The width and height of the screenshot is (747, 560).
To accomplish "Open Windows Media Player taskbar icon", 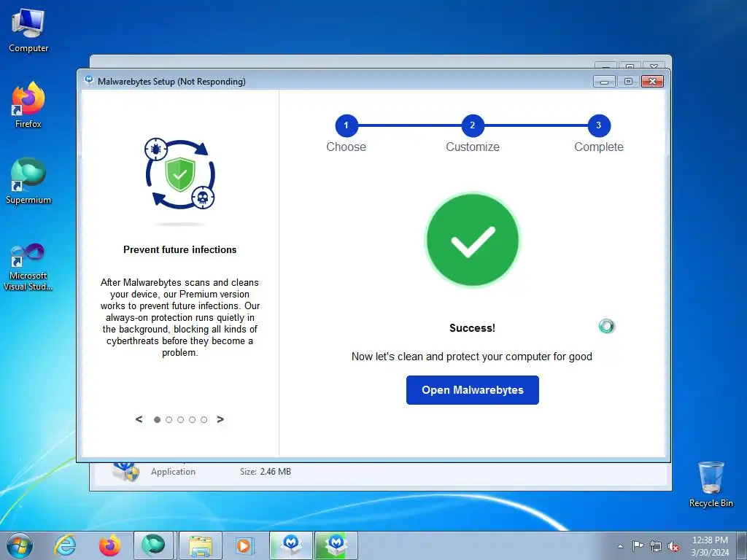I will click(x=245, y=545).
